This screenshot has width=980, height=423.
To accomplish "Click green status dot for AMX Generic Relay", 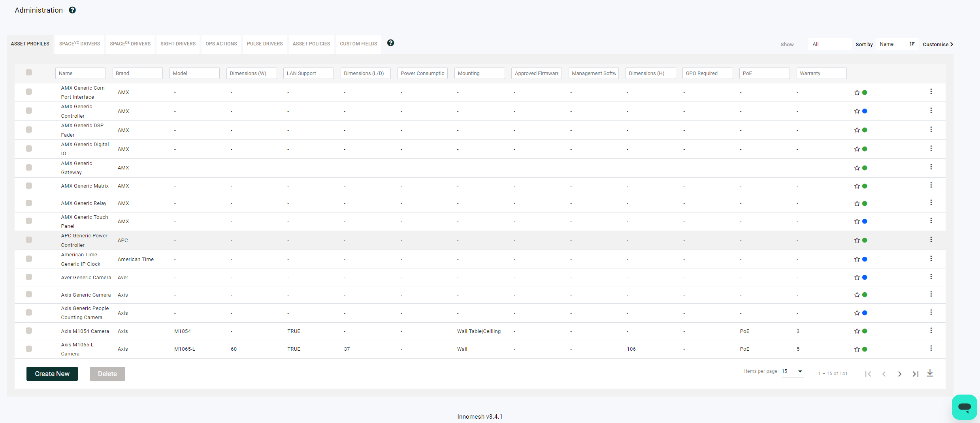I will [x=865, y=203].
